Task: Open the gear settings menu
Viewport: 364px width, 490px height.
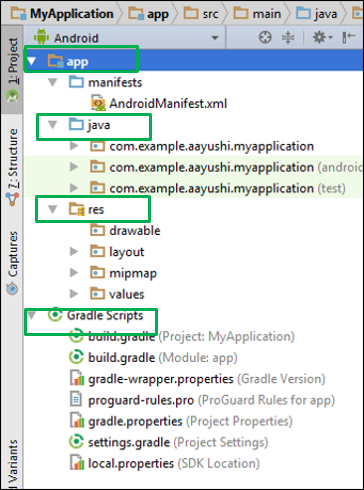Action: [322, 37]
